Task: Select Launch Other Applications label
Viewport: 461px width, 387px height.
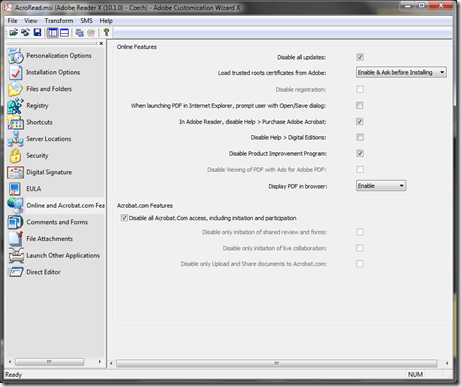Action: pyautogui.click(x=63, y=255)
